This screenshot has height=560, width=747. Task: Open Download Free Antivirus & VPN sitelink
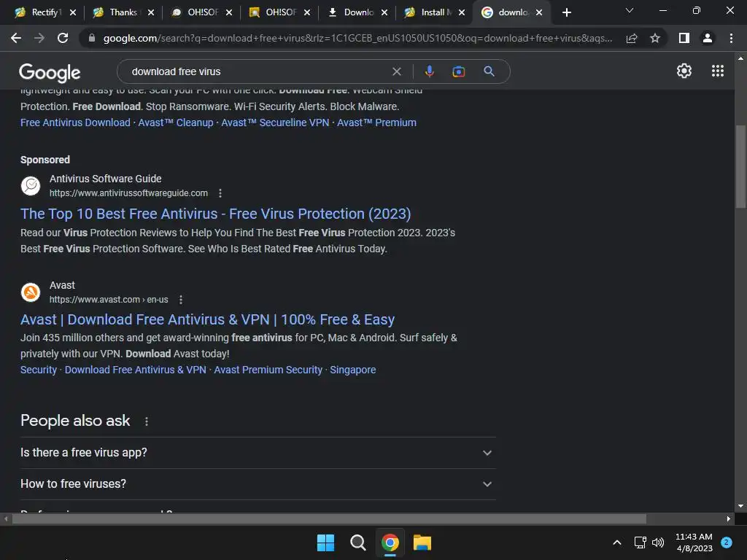[x=135, y=370]
